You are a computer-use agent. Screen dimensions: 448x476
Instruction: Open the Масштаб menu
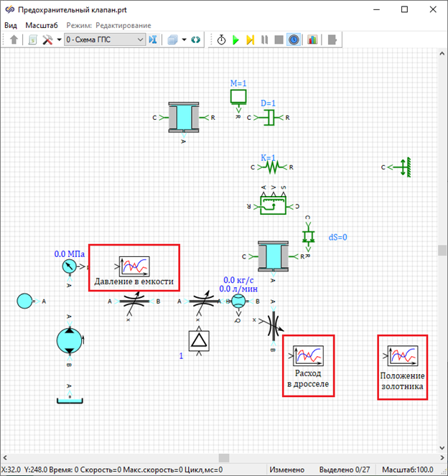coord(42,25)
